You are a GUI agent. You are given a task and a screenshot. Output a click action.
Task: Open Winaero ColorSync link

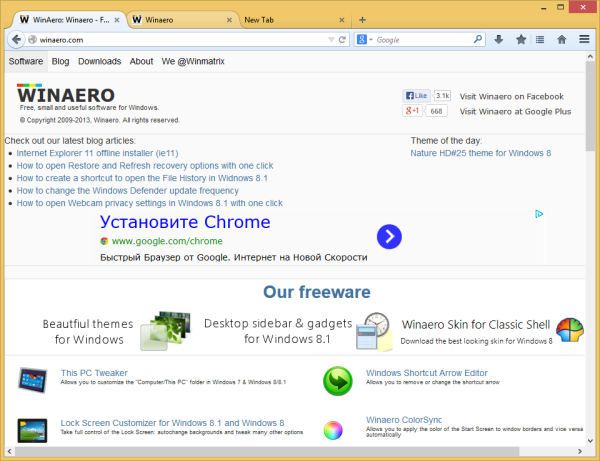pyautogui.click(x=404, y=420)
